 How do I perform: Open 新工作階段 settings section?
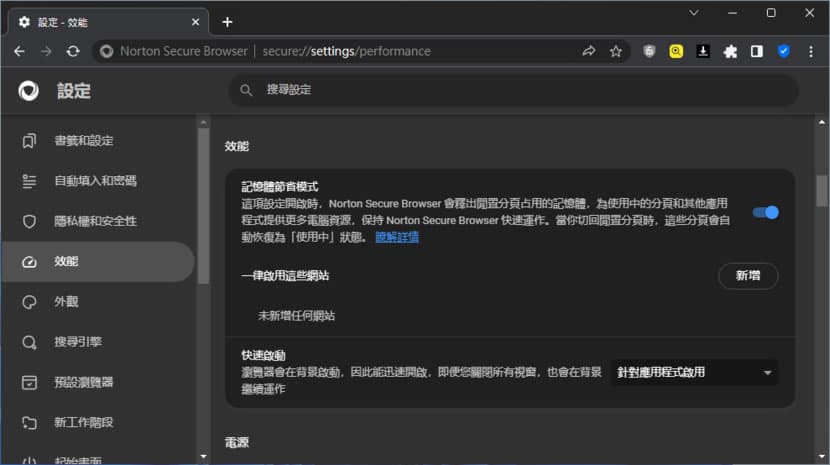click(x=98, y=423)
